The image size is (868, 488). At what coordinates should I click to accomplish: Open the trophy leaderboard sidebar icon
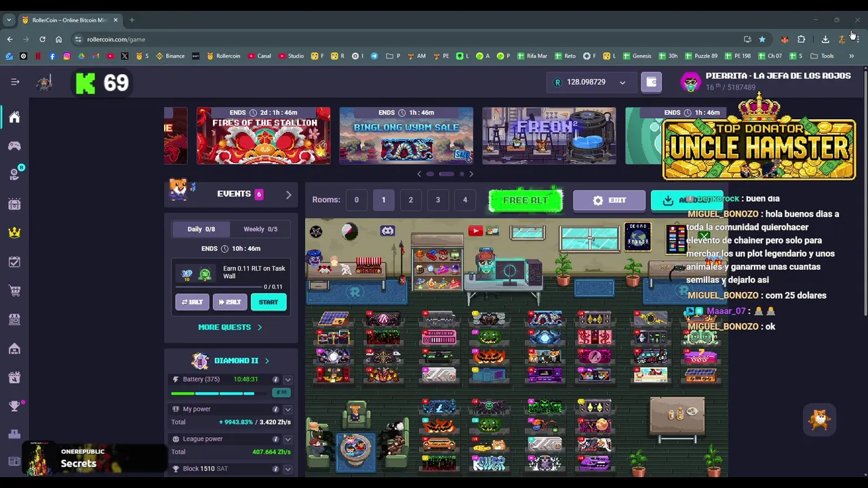tap(14, 405)
